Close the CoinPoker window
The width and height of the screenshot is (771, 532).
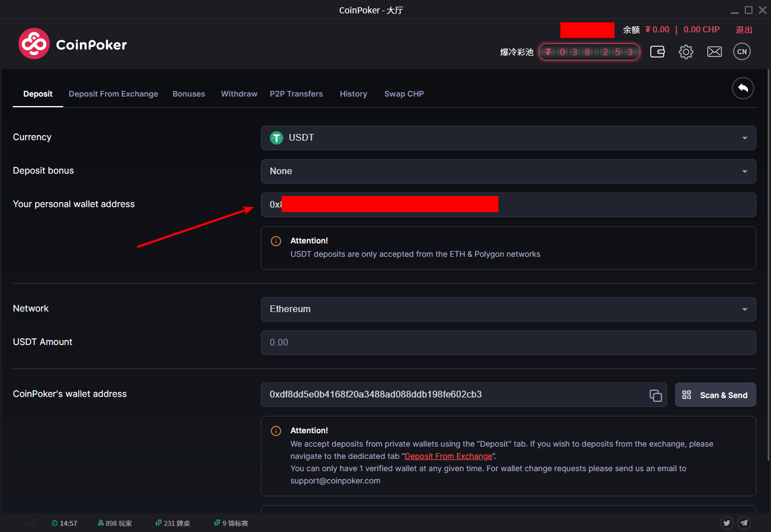[763, 10]
